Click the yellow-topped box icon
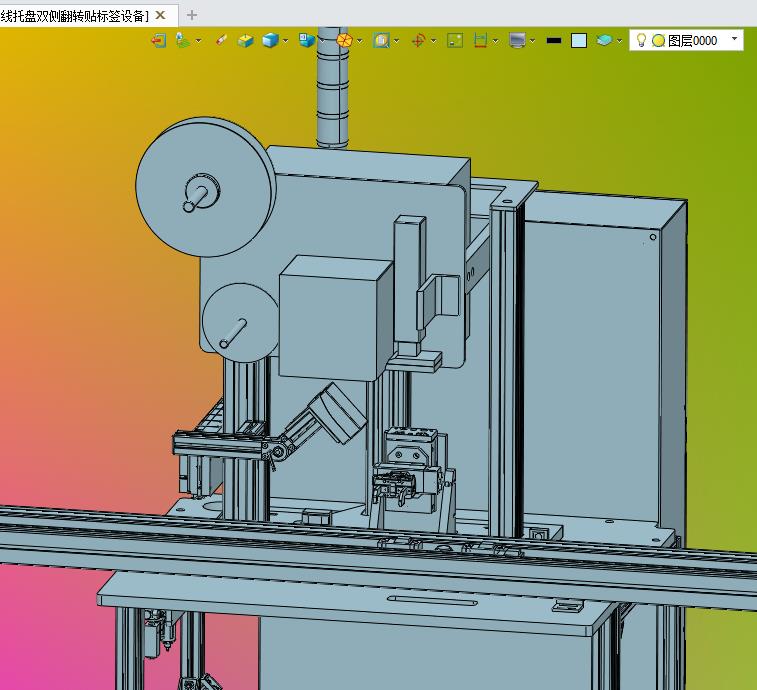This screenshot has width=757, height=690. point(245,41)
